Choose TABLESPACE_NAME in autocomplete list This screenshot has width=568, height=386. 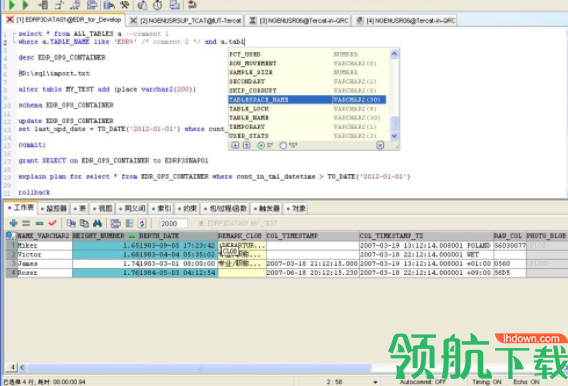click(307, 100)
